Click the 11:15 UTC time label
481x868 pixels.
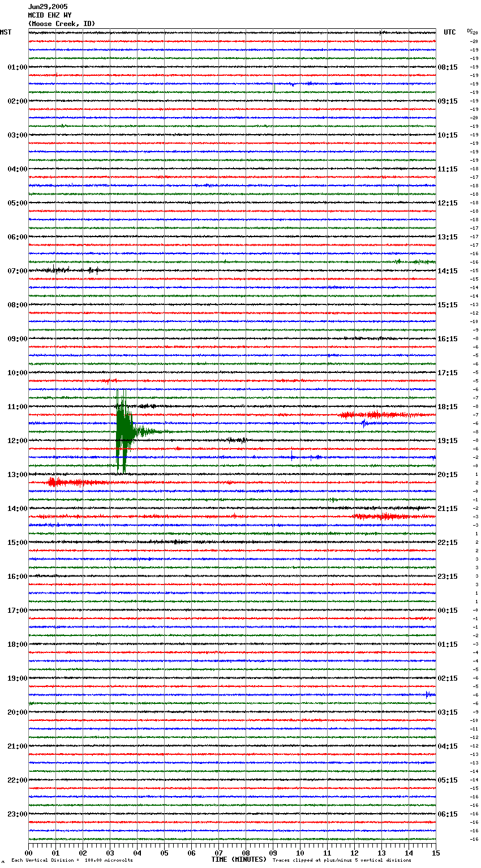pyautogui.click(x=448, y=169)
